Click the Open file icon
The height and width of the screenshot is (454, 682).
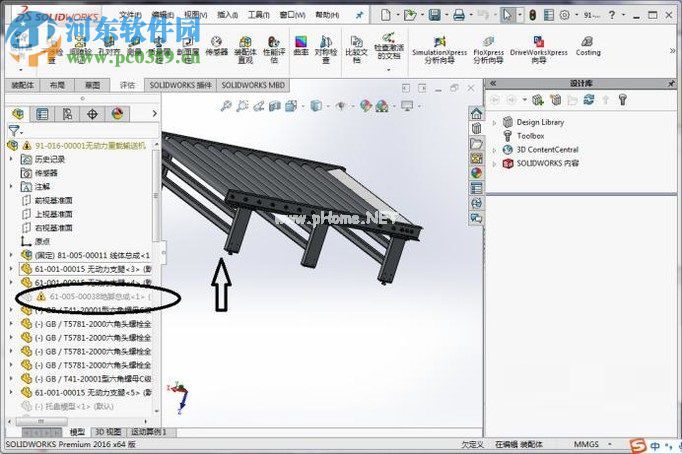click(x=409, y=15)
